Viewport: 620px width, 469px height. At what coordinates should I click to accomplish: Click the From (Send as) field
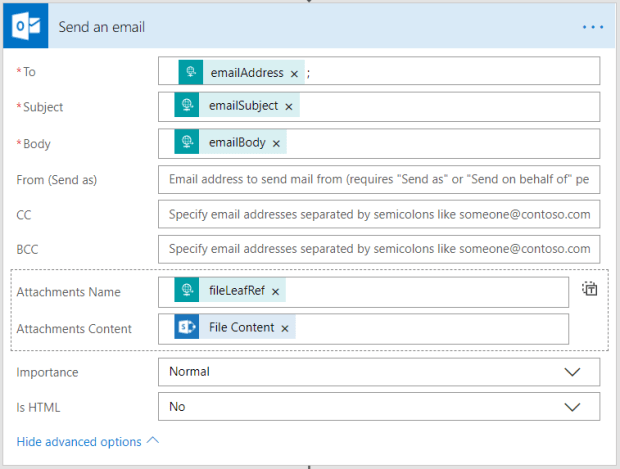[x=379, y=180]
